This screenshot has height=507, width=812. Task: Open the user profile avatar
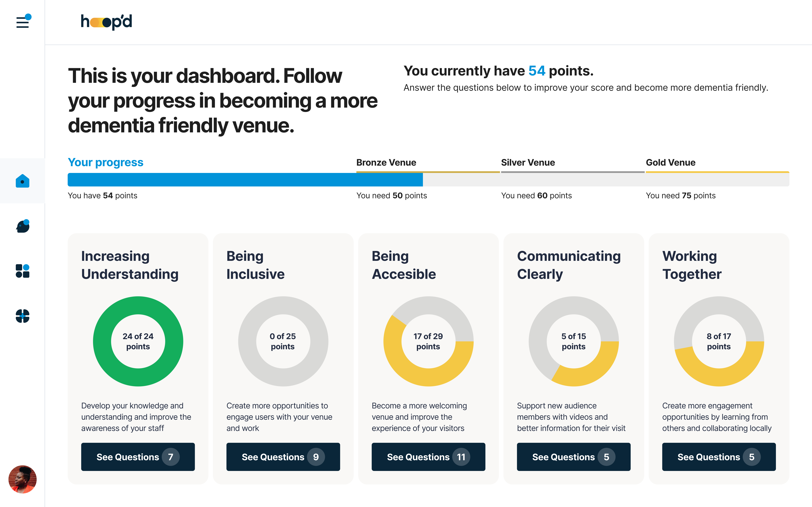click(x=22, y=479)
